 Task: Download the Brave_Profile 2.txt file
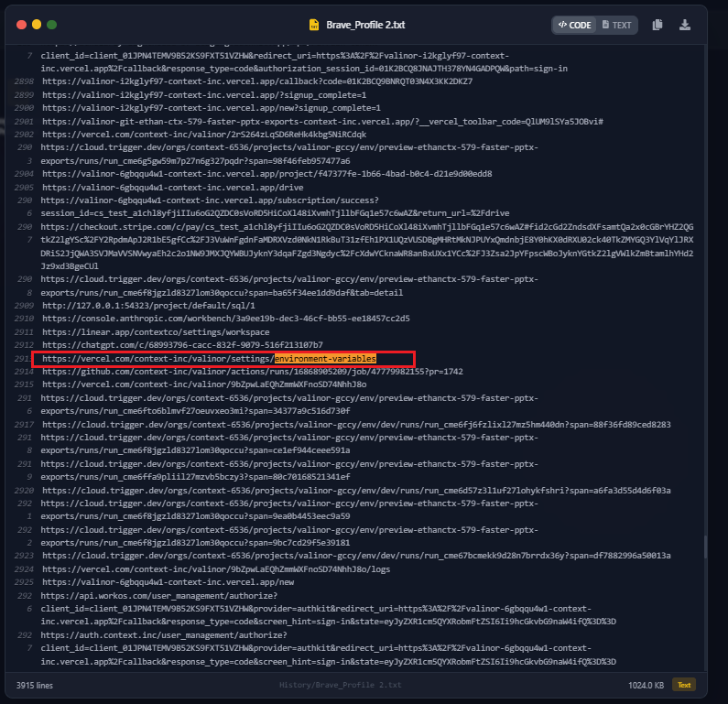tap(685, 25)
